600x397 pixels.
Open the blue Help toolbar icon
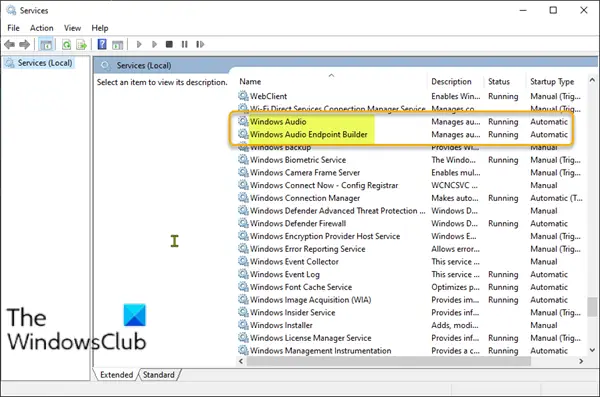pyautogui.click(x=102, y=44)
